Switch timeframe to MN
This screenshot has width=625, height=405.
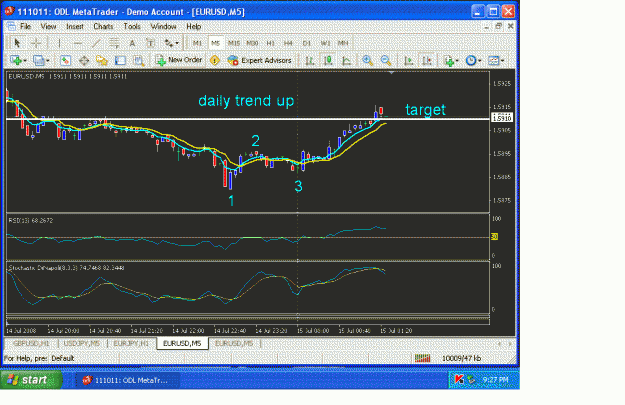click(343, 43)
